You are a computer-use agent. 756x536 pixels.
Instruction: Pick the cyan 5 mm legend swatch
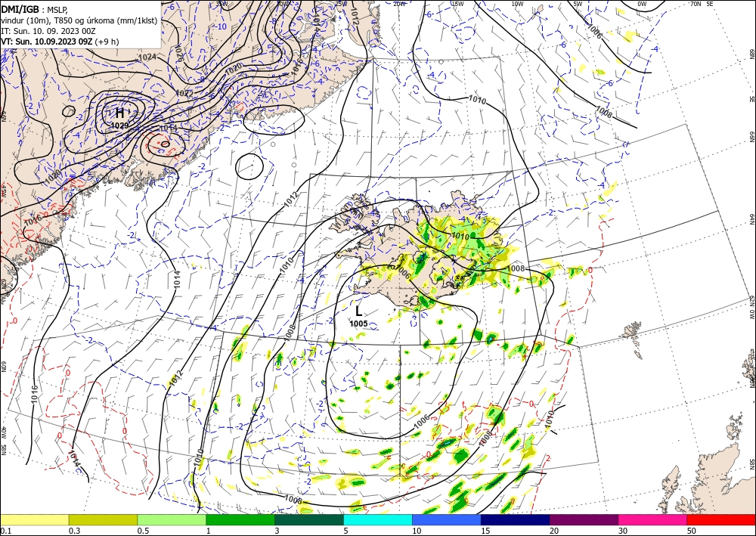(378, 519)
